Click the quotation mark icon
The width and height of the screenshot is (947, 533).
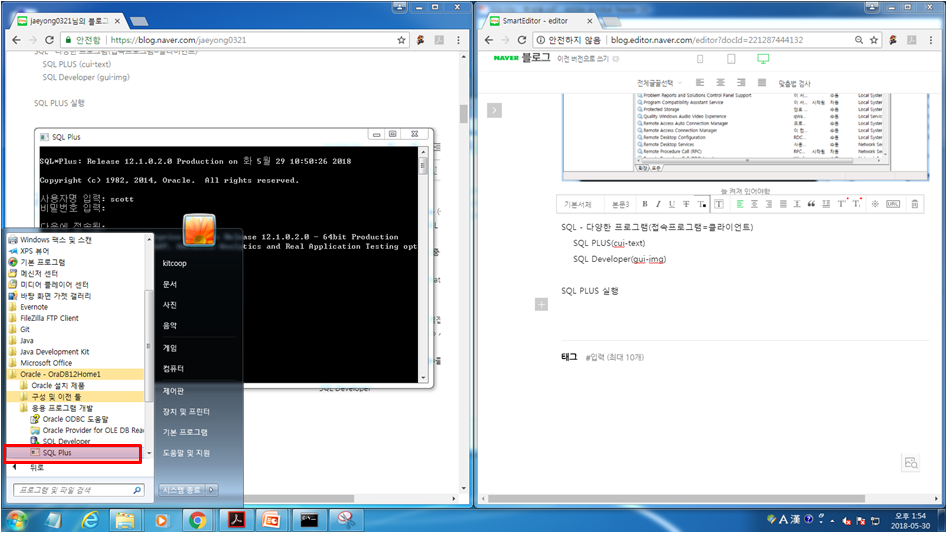coord(811,204)
